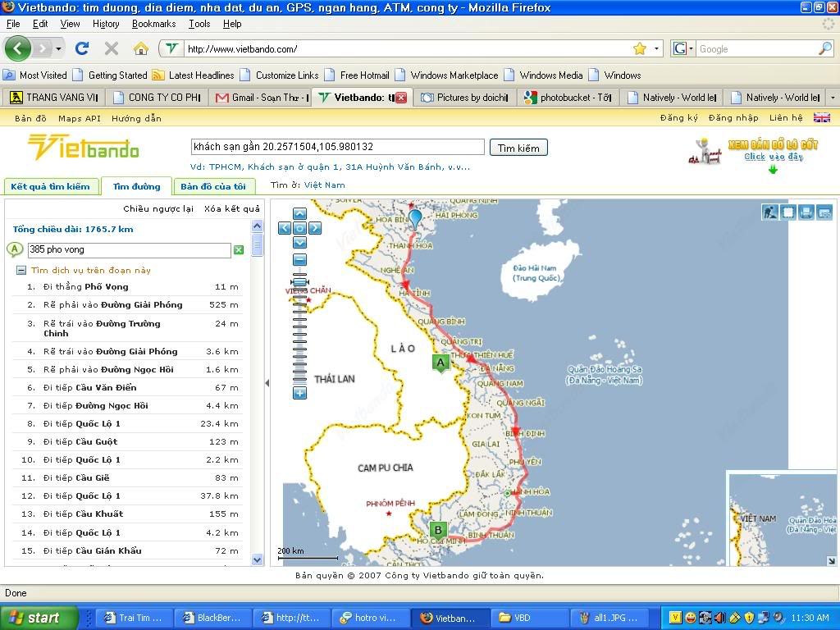Pan the map up with the arrow
The height and width of the screenshot is (630, 840).
point(300,214)
